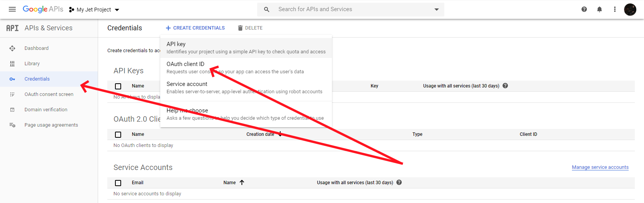Open the hamburger navigation menu
Screen dimensions: 644x203
(12, 9)
